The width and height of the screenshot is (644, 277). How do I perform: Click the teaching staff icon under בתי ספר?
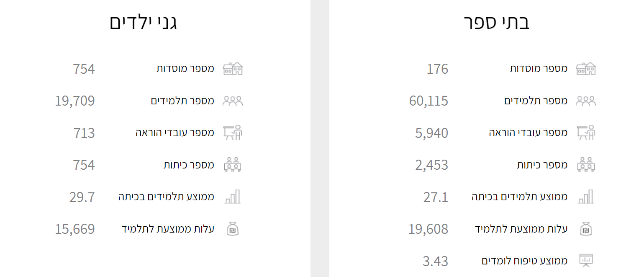[x=586, y=133]
